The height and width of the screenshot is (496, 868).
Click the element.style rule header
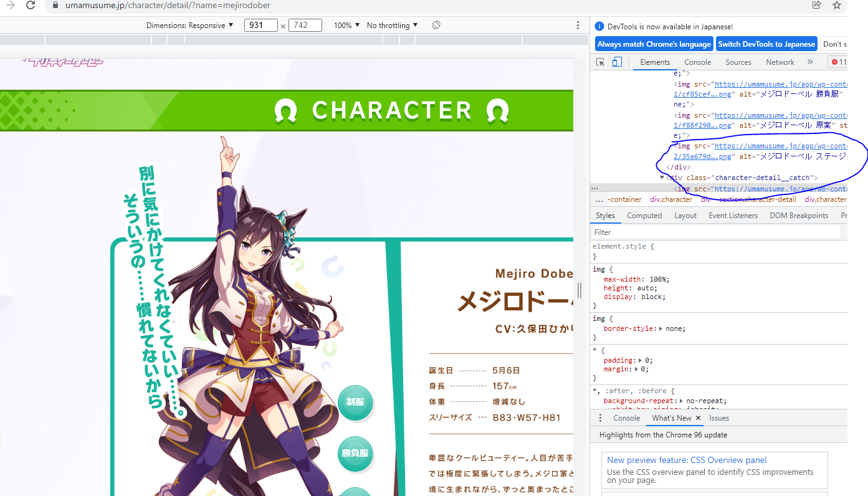623,246
